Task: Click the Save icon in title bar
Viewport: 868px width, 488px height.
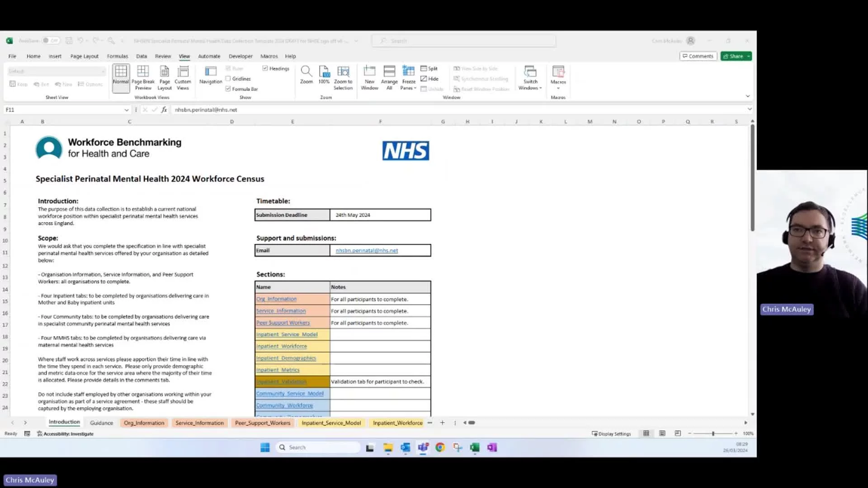Action: 69,41
